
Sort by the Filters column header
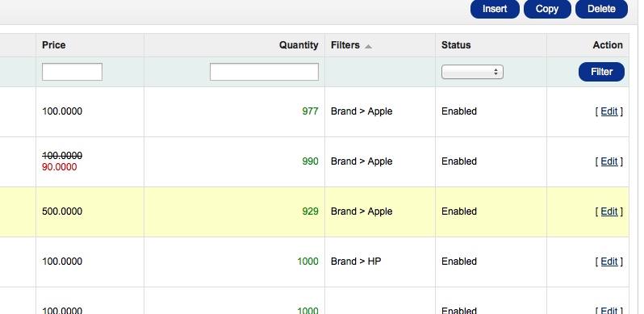pos(345,45)
